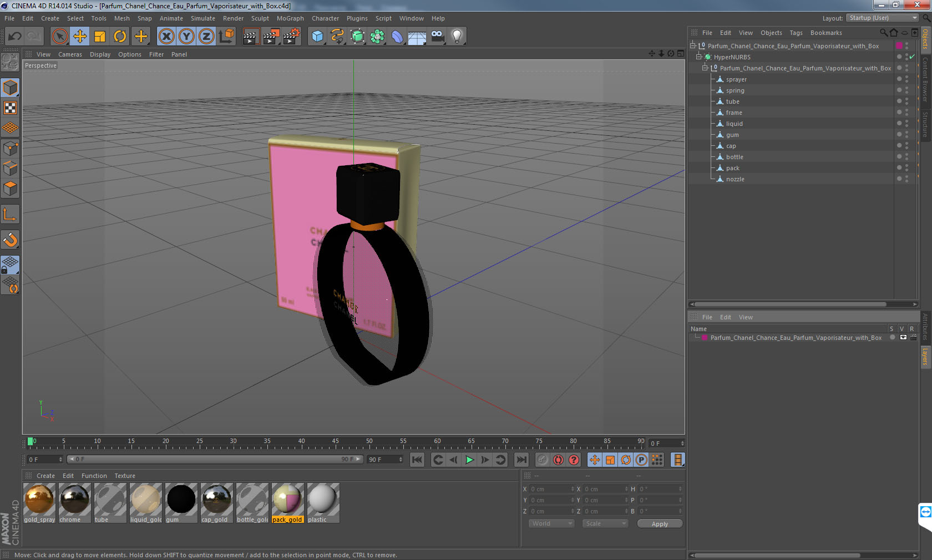Enable the Axis tool in left palette
932x560 pixels.
pos(10,214)
